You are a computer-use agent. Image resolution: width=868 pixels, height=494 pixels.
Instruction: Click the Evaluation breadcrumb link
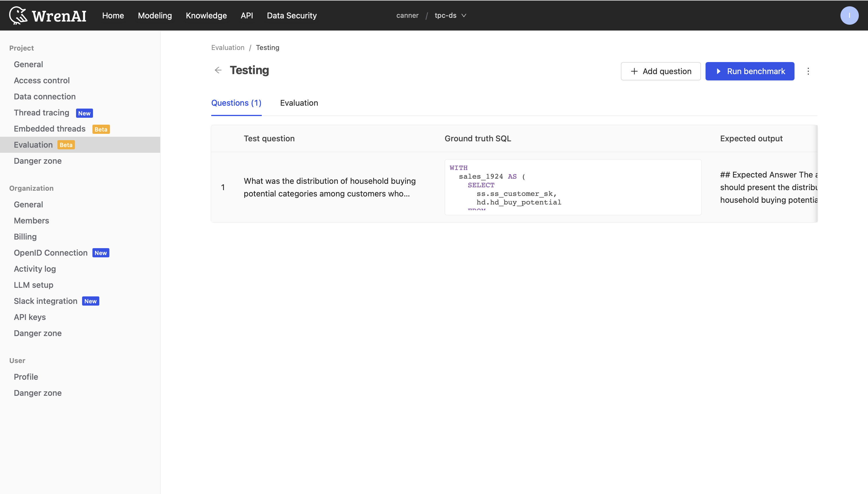tap(228, 47)
